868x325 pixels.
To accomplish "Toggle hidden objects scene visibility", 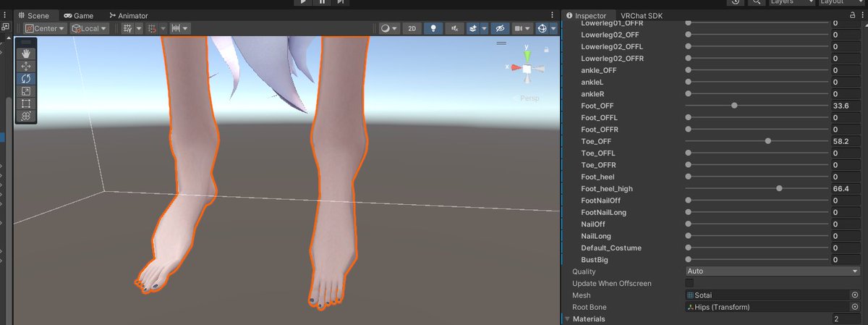I will click(498, 28).
